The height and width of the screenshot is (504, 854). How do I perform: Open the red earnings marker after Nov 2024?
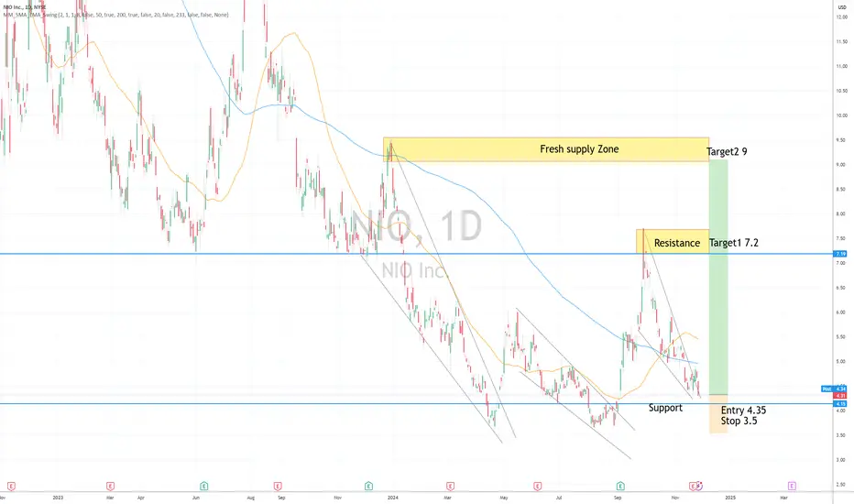coord(693,486)
